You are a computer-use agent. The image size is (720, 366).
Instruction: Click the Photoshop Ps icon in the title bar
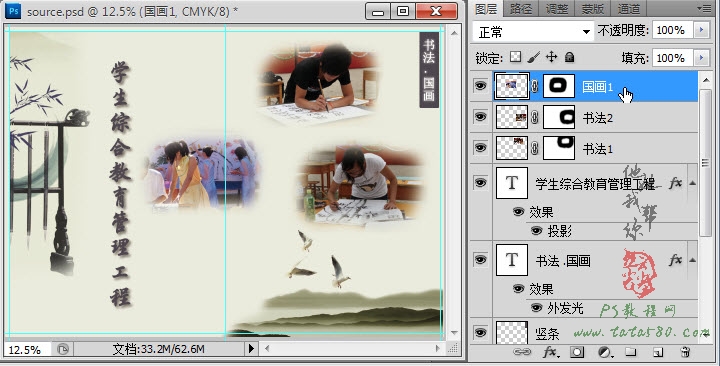tap(14, 11)
